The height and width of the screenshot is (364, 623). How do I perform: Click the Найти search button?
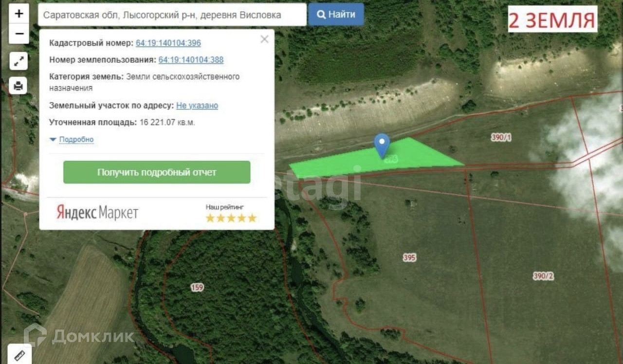click(336, 14)
